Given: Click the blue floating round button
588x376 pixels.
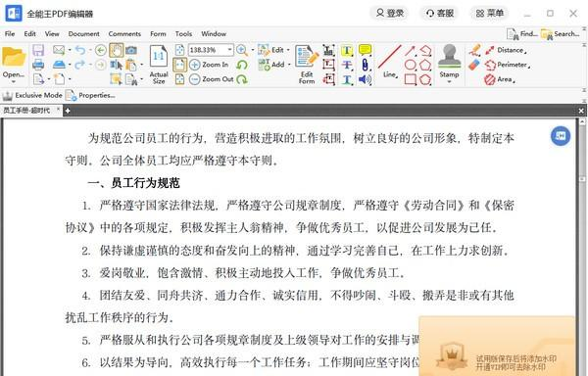Looking at the screenshot, I should [x=561, y=135].
